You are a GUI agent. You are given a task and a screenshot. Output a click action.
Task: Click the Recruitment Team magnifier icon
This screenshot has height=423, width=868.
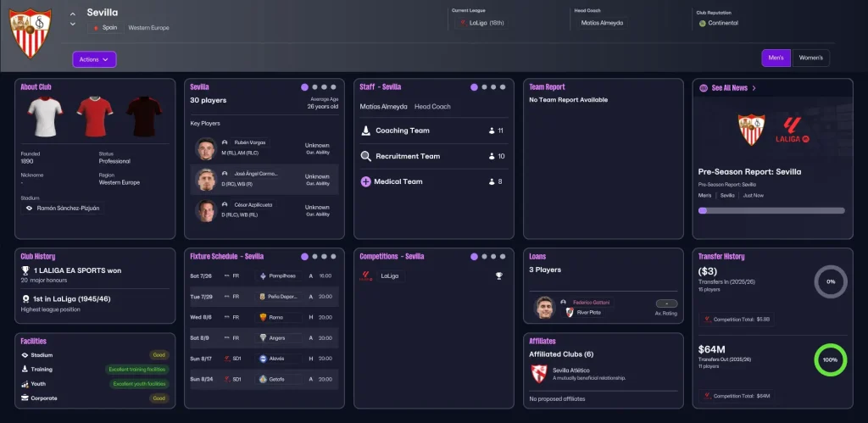point(366,156)
